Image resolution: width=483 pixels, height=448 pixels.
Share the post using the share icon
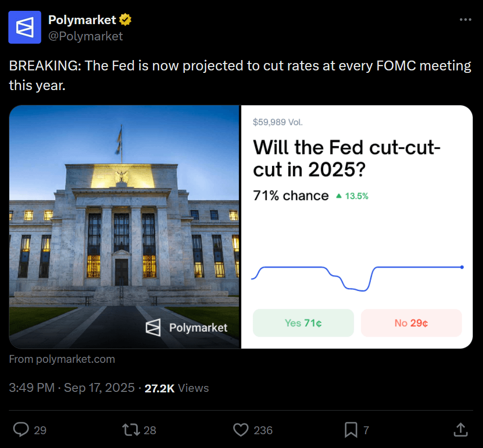[460, 430]
